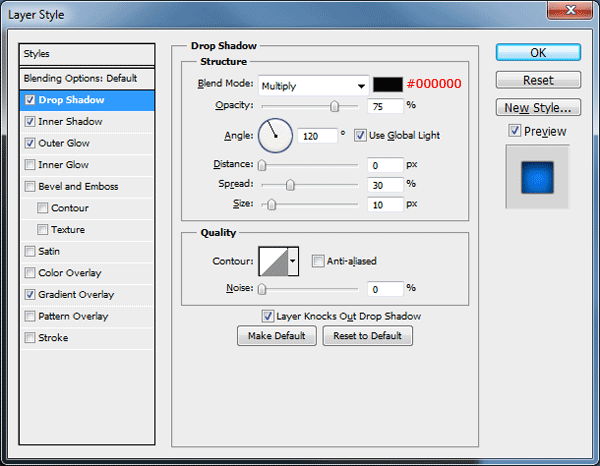
Task: Open the Gradient Overlay settings
Action: coord(76,295)
